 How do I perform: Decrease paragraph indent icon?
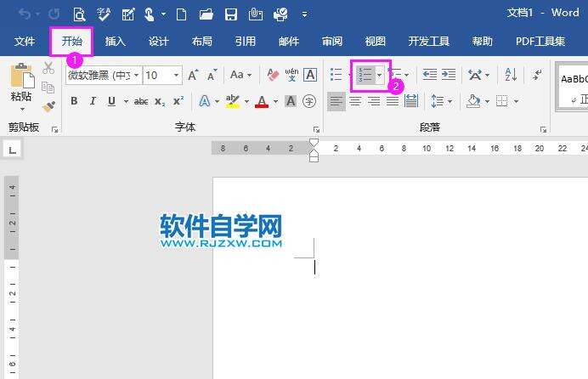coord(429,75)
